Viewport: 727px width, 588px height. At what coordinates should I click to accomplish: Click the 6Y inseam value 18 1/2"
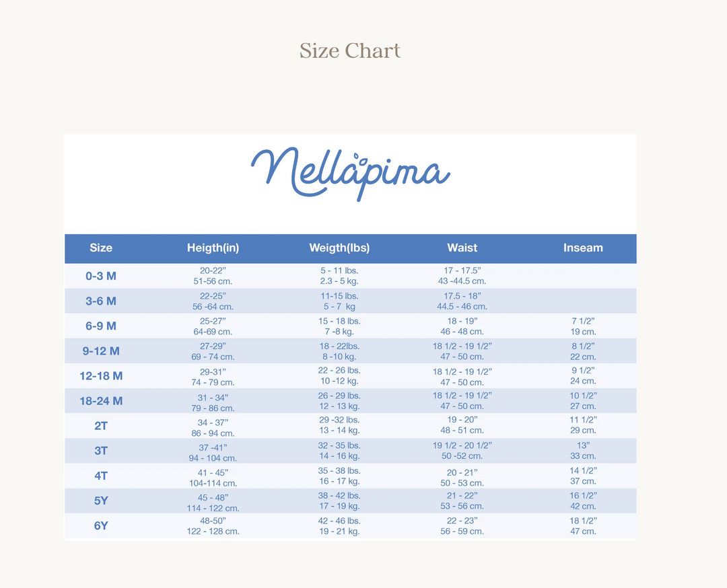pyautogui.click(x=583, y=521)
